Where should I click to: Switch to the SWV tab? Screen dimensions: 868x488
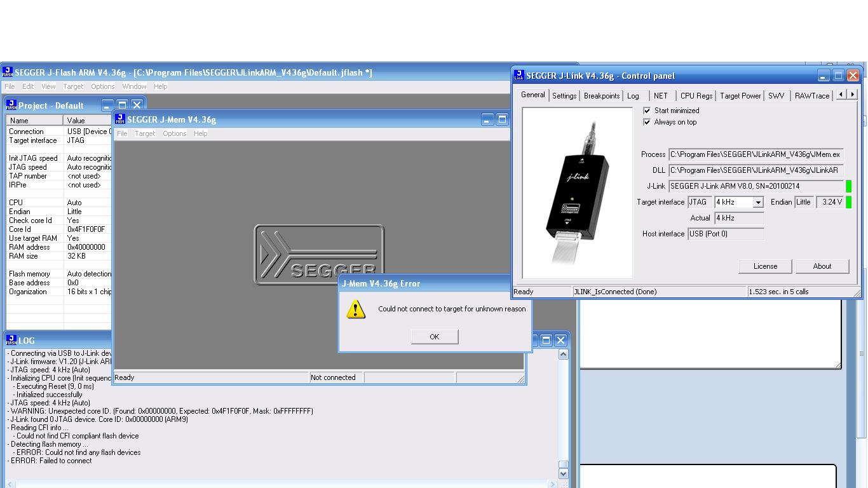pyautogui.click(x=776, y=96)
